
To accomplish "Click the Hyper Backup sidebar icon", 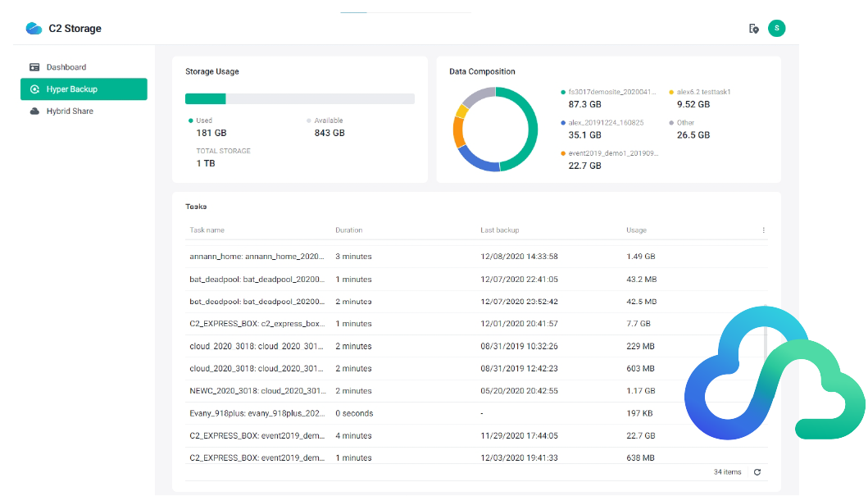I will pos(34,89).
